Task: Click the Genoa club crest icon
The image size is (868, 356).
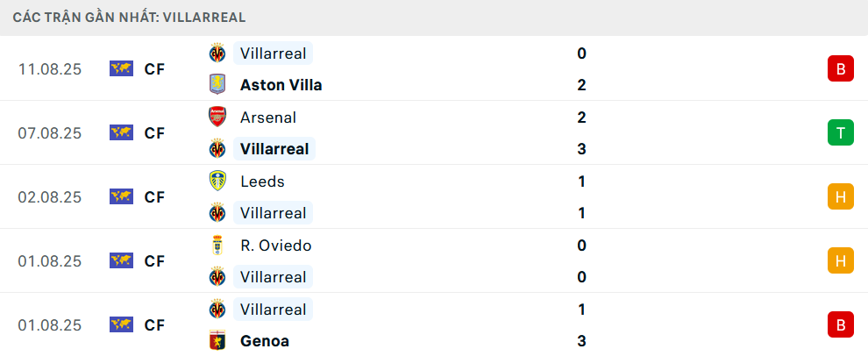Action: point(217,341)
